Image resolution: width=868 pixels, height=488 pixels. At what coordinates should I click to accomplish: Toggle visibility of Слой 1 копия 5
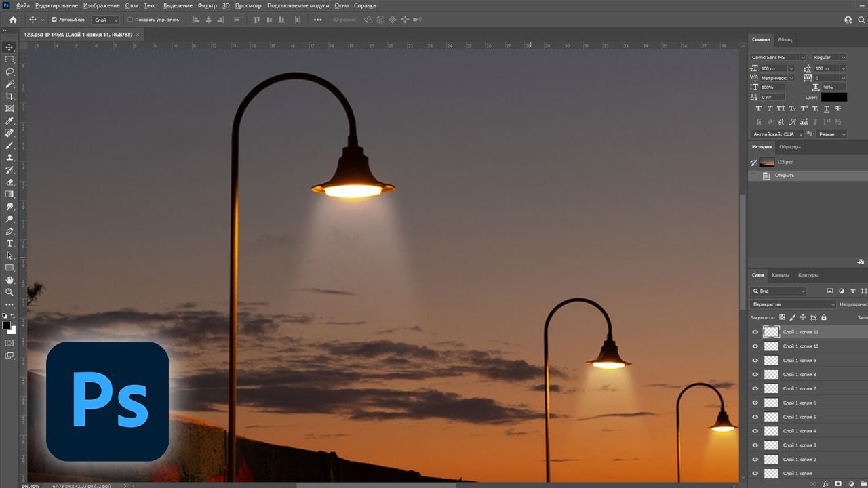(x=755, y=417)
